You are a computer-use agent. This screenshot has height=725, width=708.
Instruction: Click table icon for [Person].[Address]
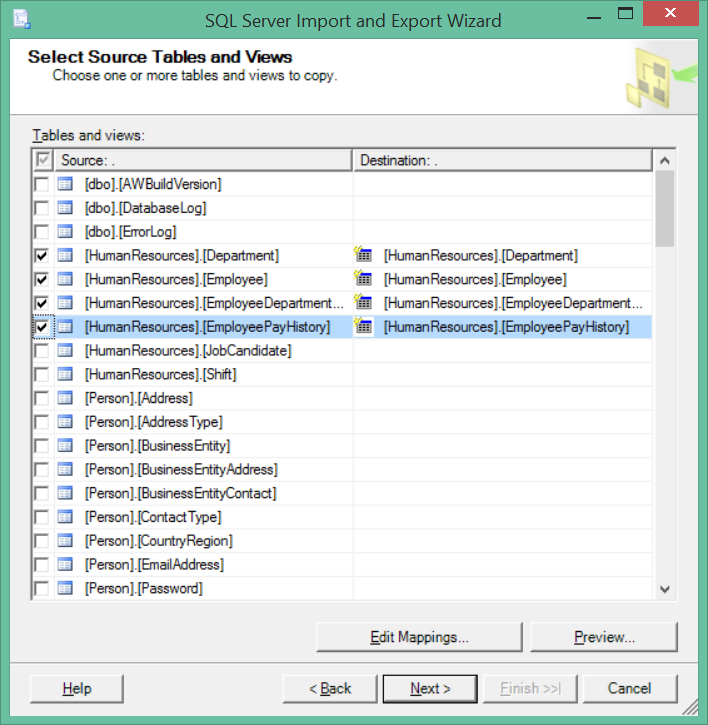point(65,398)
